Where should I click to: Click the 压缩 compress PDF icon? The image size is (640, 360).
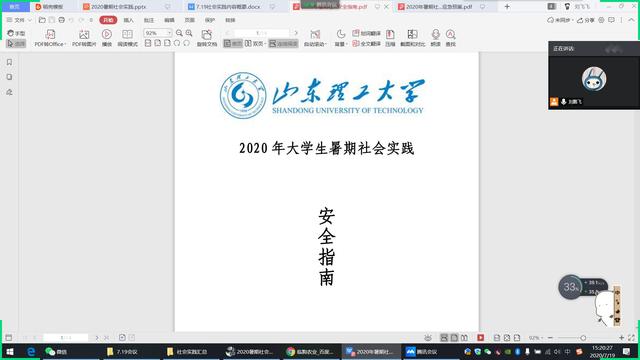pyautogui.click(x=390, y=38)
